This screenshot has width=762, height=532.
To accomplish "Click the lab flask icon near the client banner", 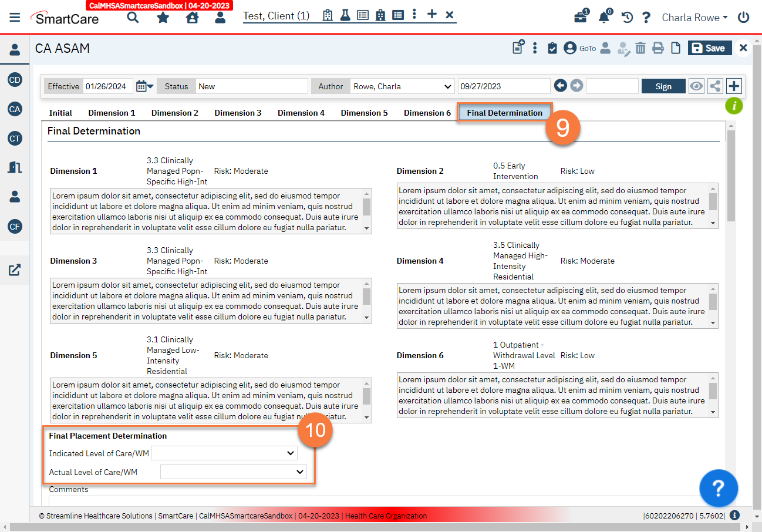I will tap(345, 16).
